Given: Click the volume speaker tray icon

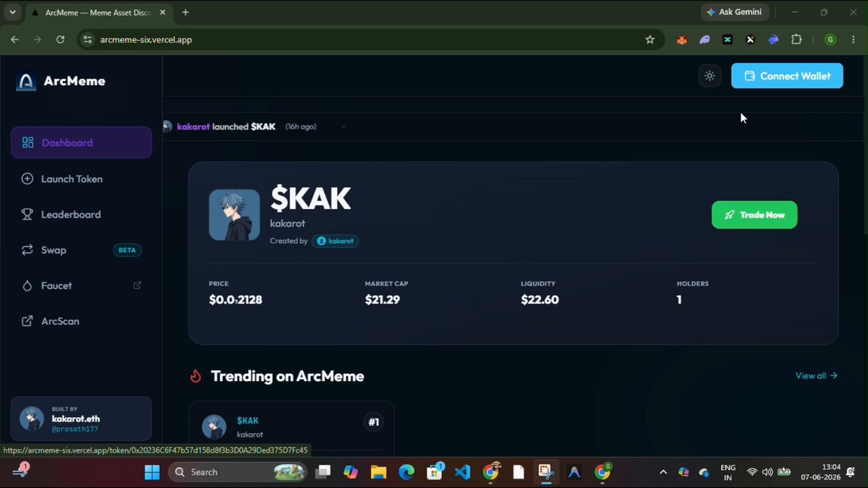Looking at the screenshot, I should [767, 472].
